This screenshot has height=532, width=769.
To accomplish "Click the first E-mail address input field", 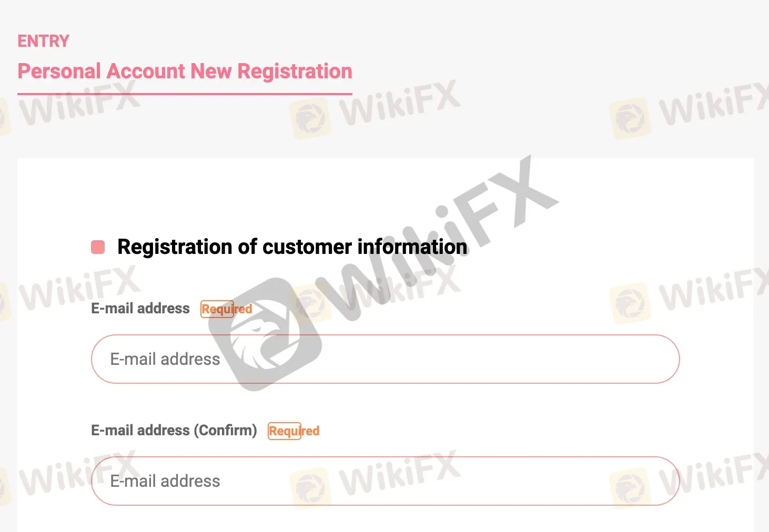I will click(385, 359).
